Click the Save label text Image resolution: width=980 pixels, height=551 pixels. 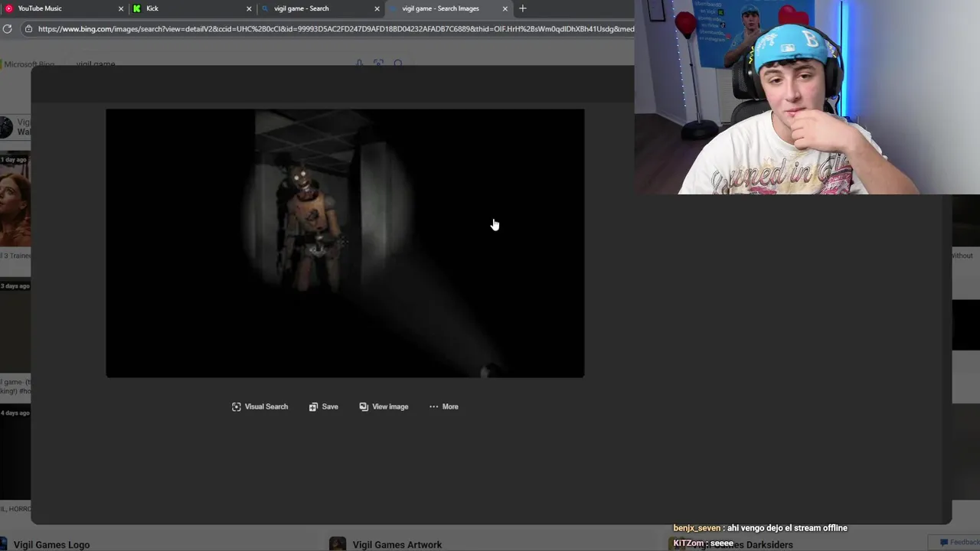[330, 406]
